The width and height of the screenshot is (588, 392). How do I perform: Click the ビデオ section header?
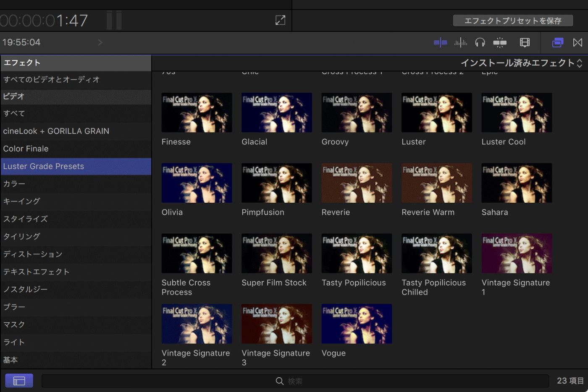(76, 97)
